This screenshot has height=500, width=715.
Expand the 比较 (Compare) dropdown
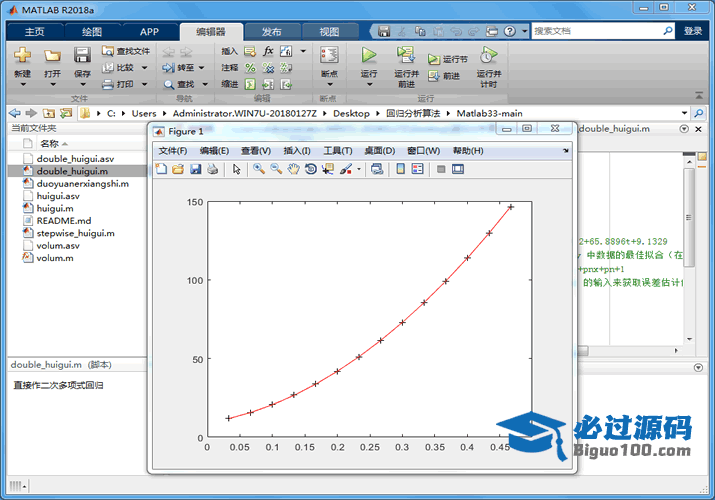[144, 67]
